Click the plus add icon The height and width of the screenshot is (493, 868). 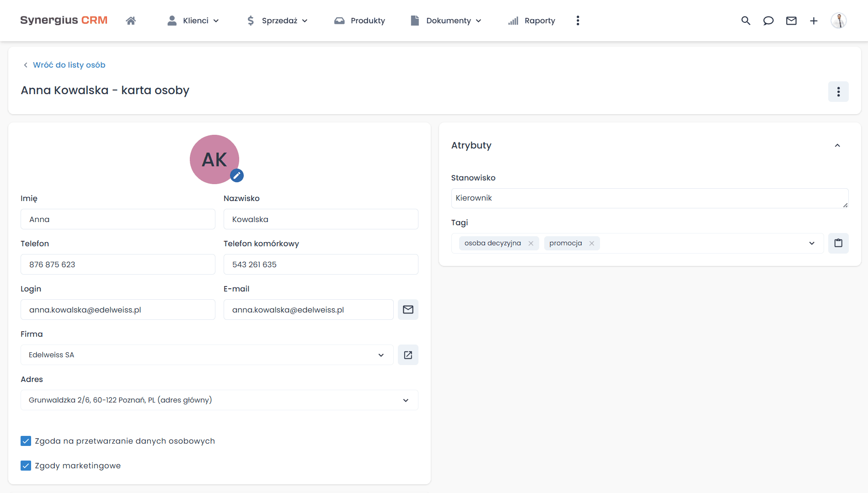point(814,21)
